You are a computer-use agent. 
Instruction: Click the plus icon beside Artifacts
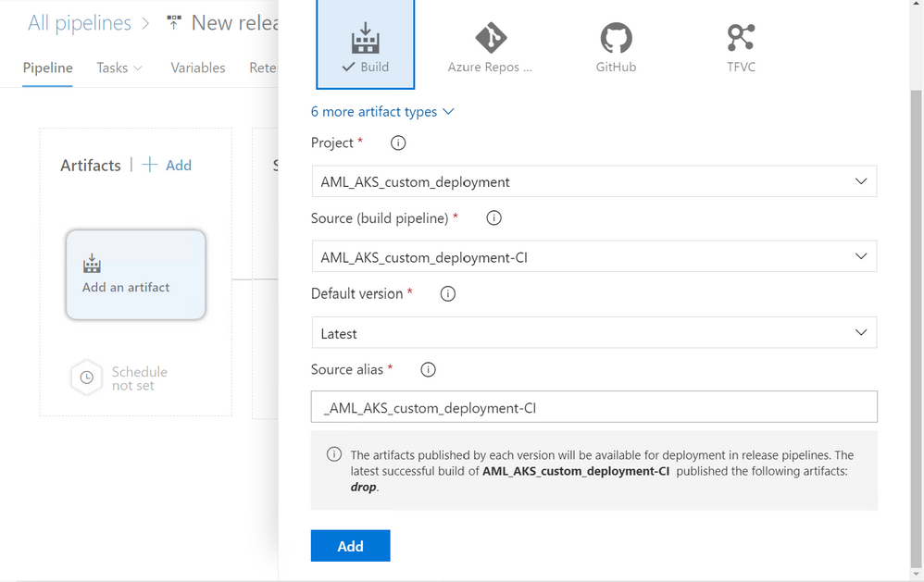coord(150,165)
